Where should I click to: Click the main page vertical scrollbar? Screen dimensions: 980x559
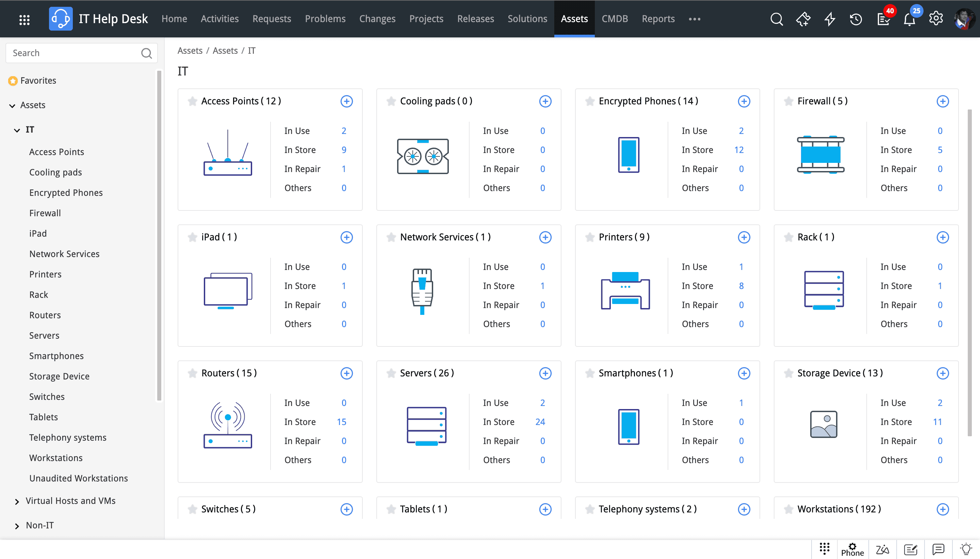click(969, 273)
